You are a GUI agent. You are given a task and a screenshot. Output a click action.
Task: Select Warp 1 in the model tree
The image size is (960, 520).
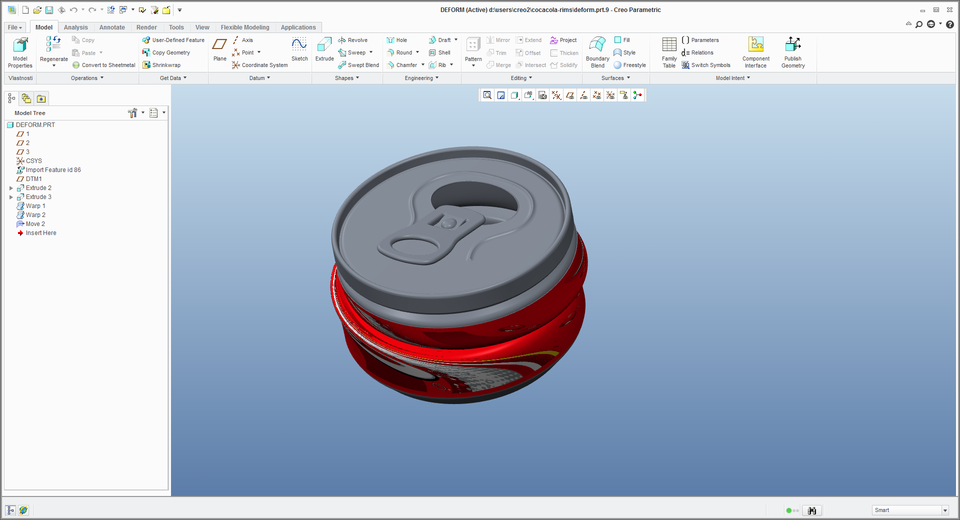pyautogui.click(x=31, y=206)
